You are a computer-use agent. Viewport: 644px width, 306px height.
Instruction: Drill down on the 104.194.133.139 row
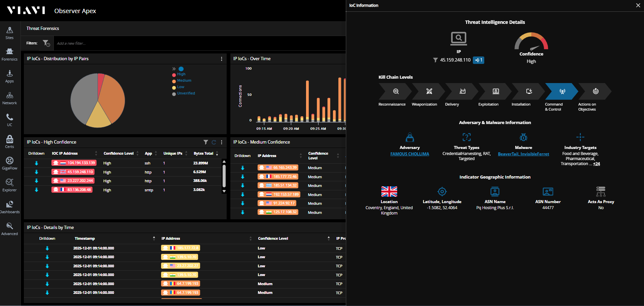(37, 163)
